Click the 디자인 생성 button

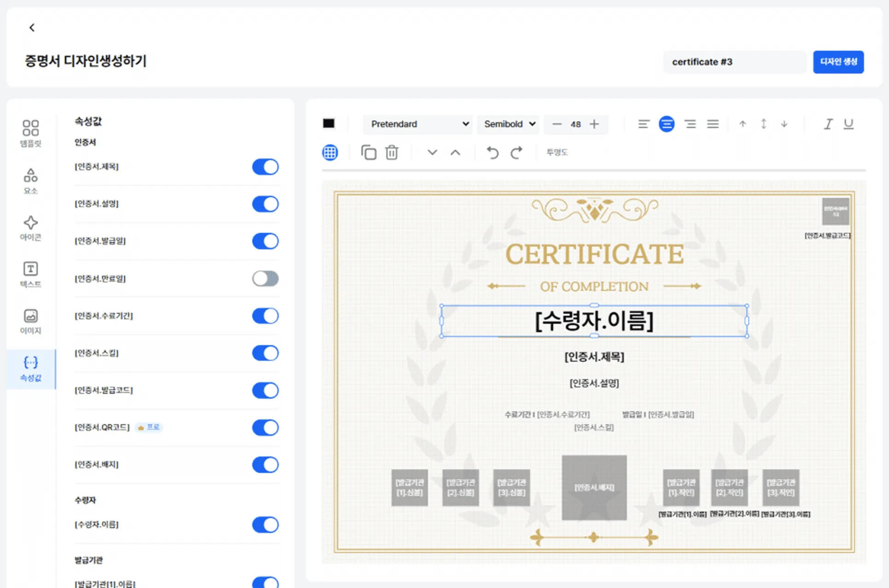[838, 62]
